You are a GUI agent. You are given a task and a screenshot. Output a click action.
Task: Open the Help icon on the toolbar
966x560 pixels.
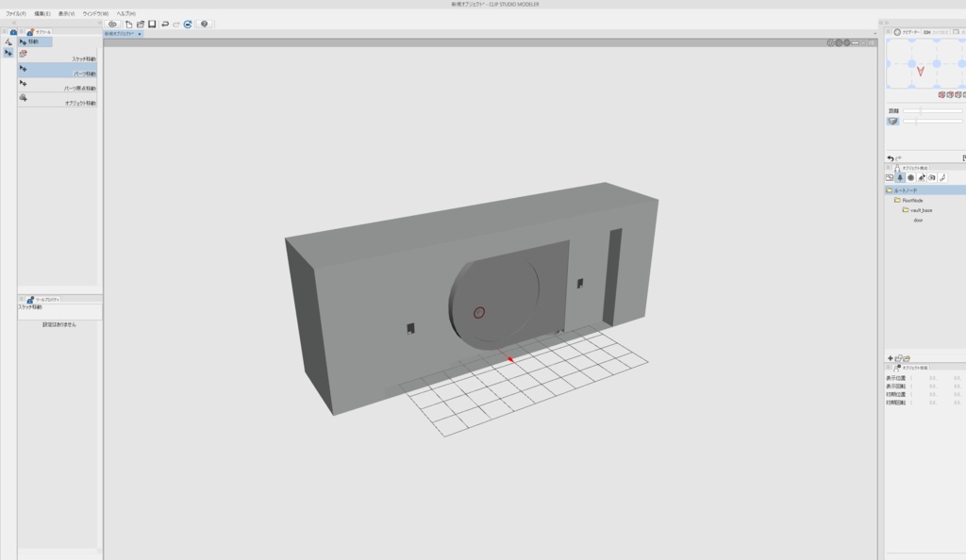tap(205, 24)
